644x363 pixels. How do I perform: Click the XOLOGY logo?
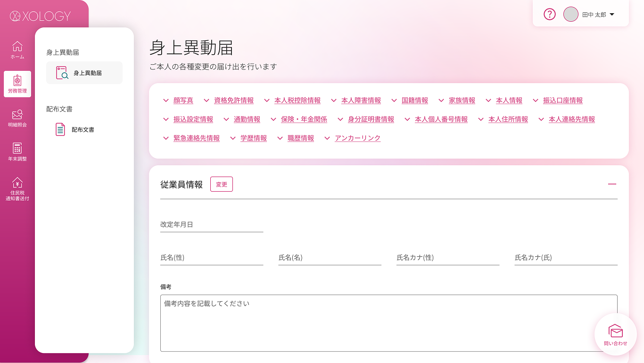click(x=40, y=16)
